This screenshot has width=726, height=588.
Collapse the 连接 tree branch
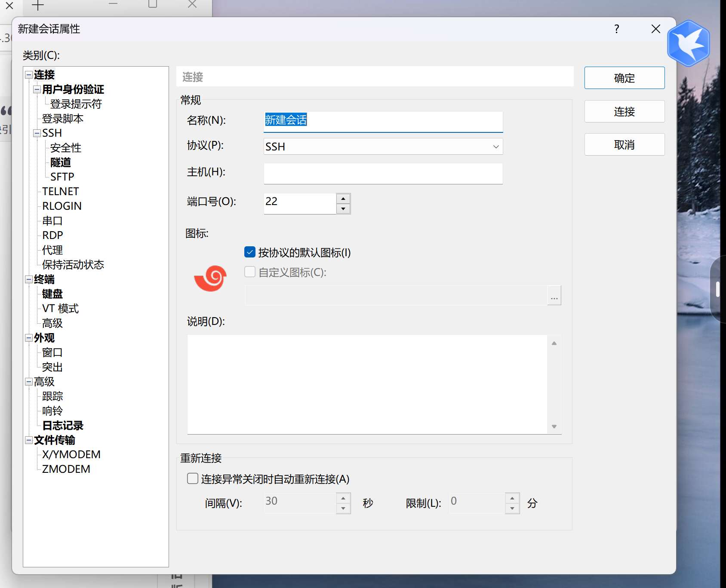(28, 75)
